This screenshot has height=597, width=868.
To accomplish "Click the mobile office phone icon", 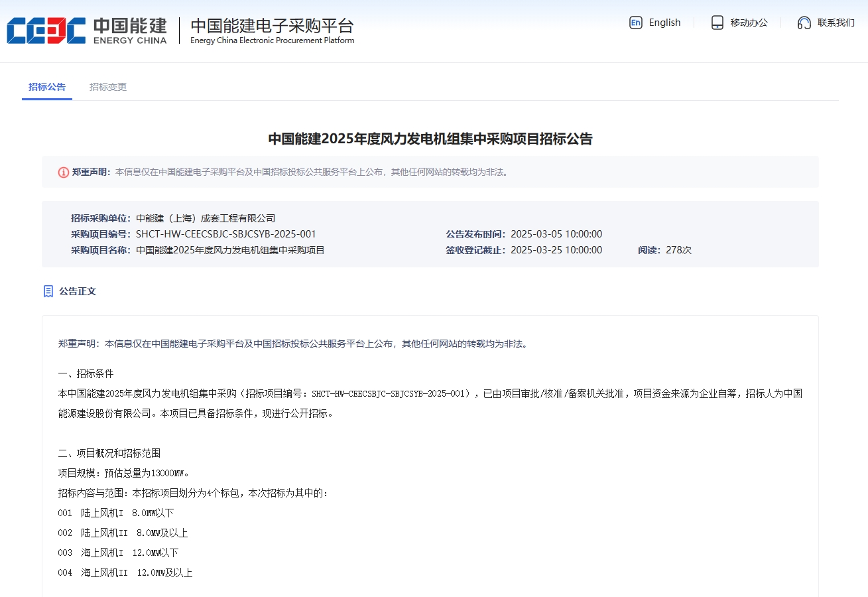I will [x=717, y=23].
